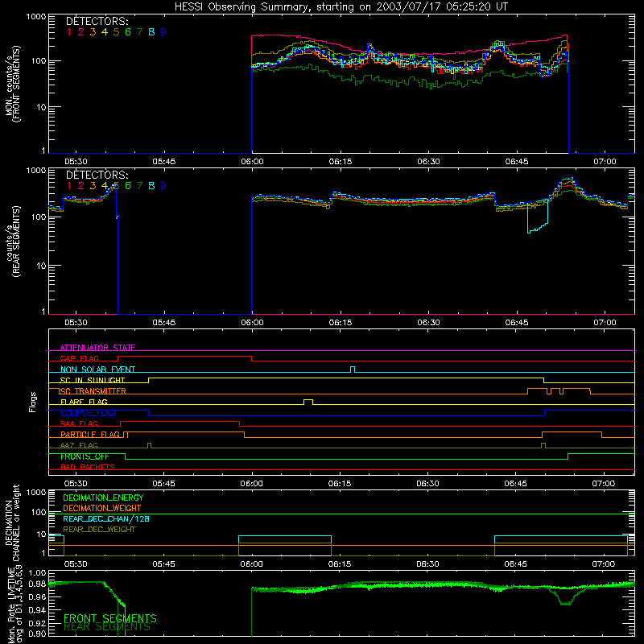Viewport: 644px width, 644px height.
Task: Click the DECIMATION CHANNEL or weight axis title
Action: click(12, 522)
